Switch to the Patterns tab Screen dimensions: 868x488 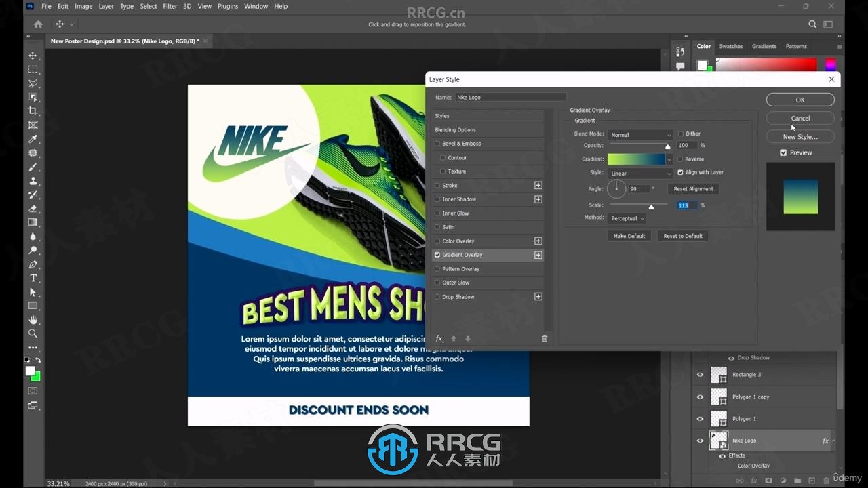[x=796, y=46]
